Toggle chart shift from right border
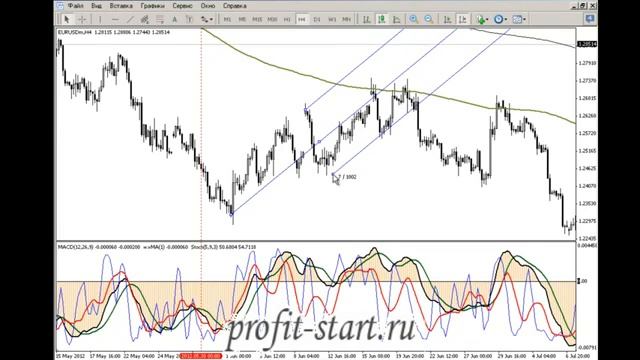Image resolution: width=640 pixels, height=360 pixels. (462, 19)
